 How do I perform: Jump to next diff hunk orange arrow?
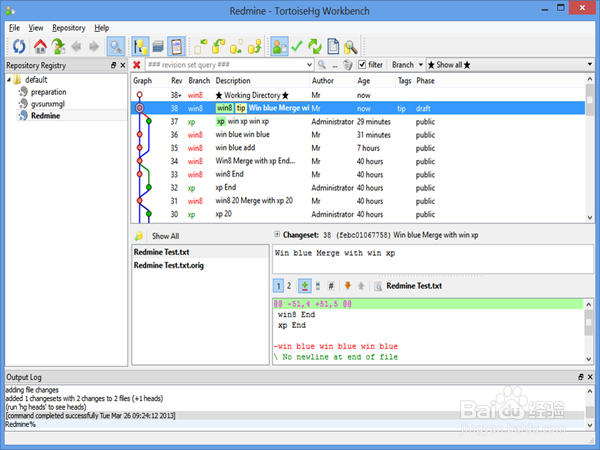348,285
